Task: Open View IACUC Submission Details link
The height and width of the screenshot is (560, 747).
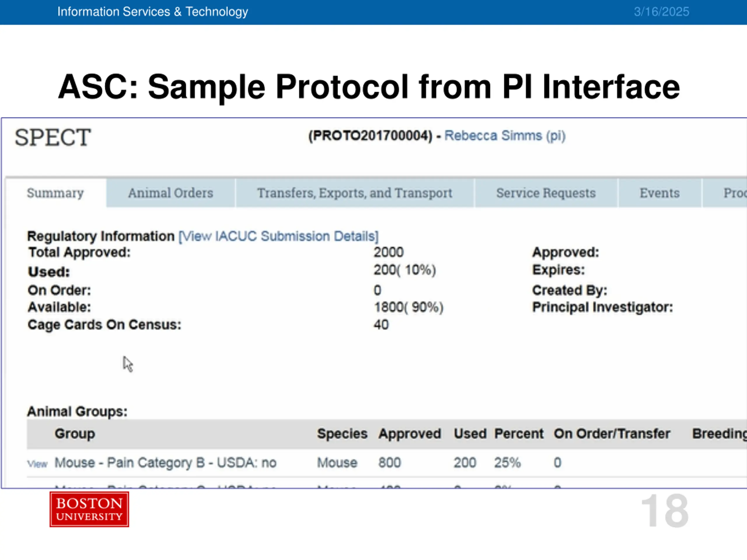Action: point(279,236)
